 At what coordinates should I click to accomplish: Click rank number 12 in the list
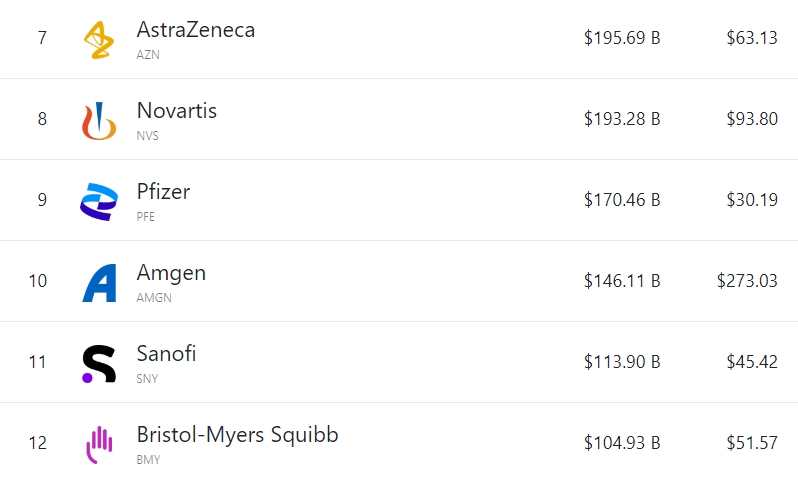38,443
